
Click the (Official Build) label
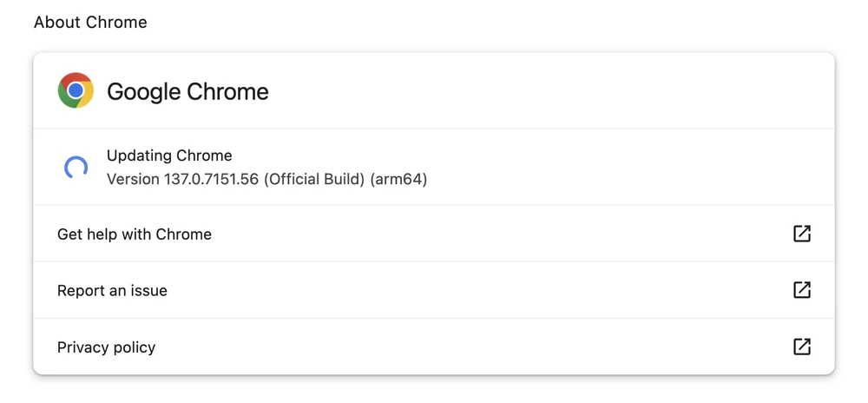click(x=314, y=180)
